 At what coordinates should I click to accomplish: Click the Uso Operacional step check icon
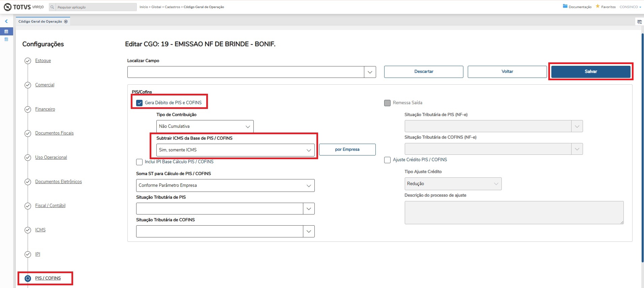(28, 157)
